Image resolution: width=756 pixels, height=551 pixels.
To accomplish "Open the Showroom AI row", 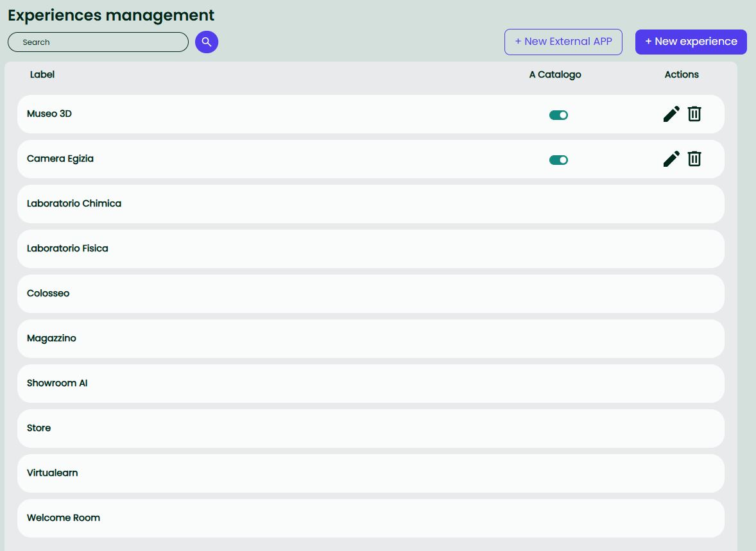I will pyautogui.click(x=57, y=384).
